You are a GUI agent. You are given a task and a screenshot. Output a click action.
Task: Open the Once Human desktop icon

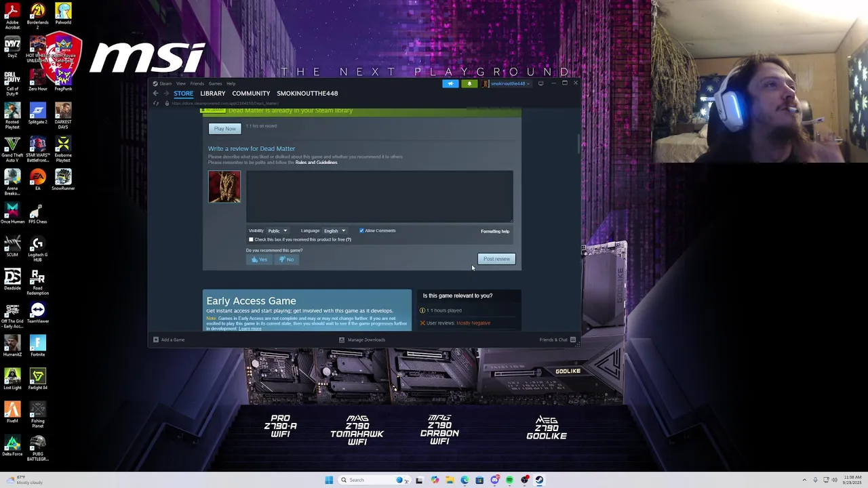point(12,213)
